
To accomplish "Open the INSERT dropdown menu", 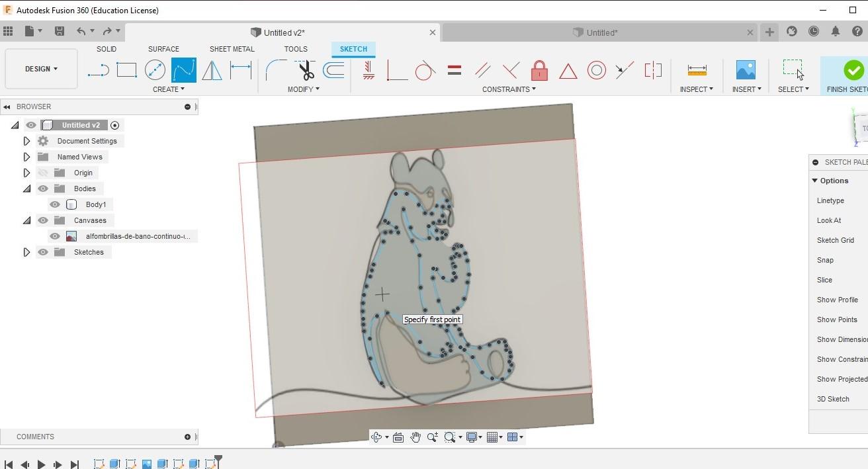I will pos(746,89).
